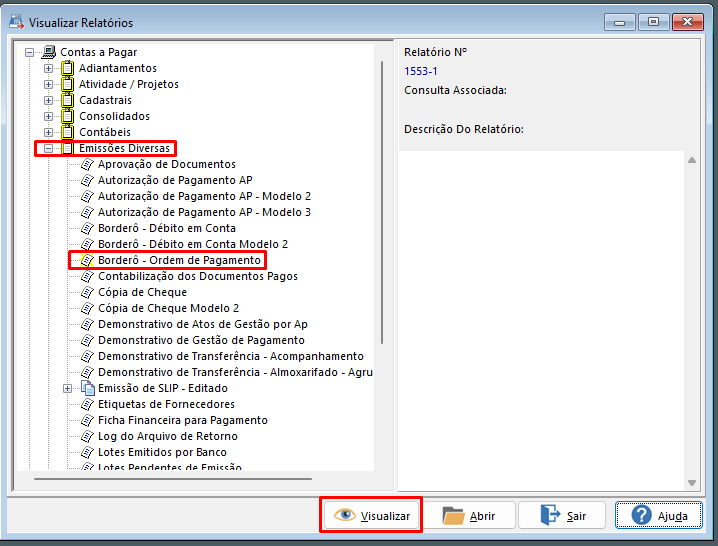Click the Borderô - Débito em Conta report icon

(x=87, y=229)
